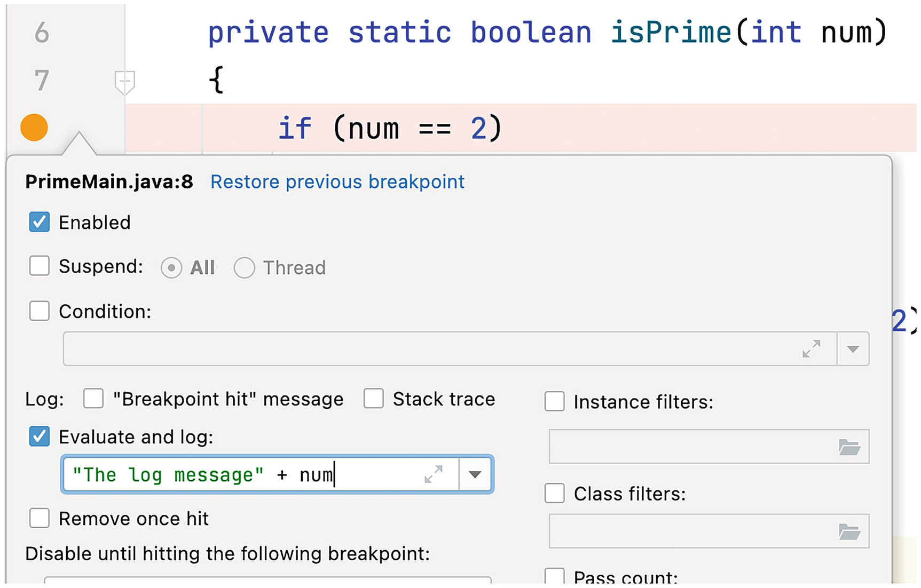Check Remove once hit option
The width and height of the screenshot is (921, 588).
pos(40,518)
